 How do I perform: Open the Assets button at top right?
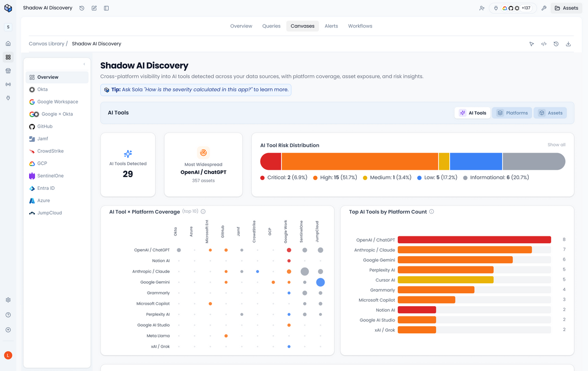point(566,8)
